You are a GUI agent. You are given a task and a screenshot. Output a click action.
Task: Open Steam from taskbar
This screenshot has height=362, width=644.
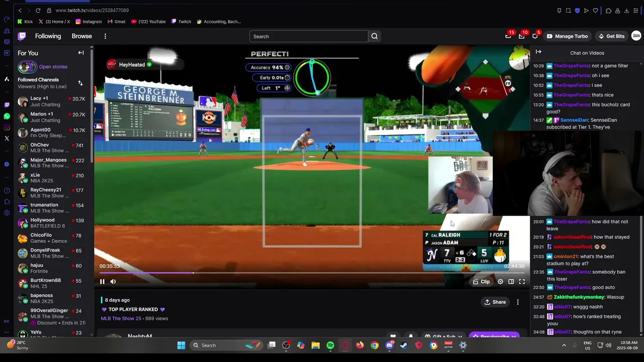(x=404, y=345)
